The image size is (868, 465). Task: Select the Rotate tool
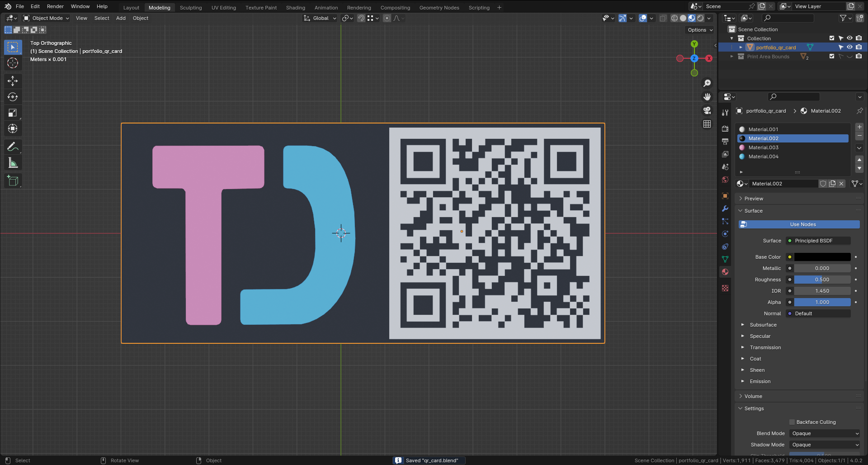(x=13, y=96)
